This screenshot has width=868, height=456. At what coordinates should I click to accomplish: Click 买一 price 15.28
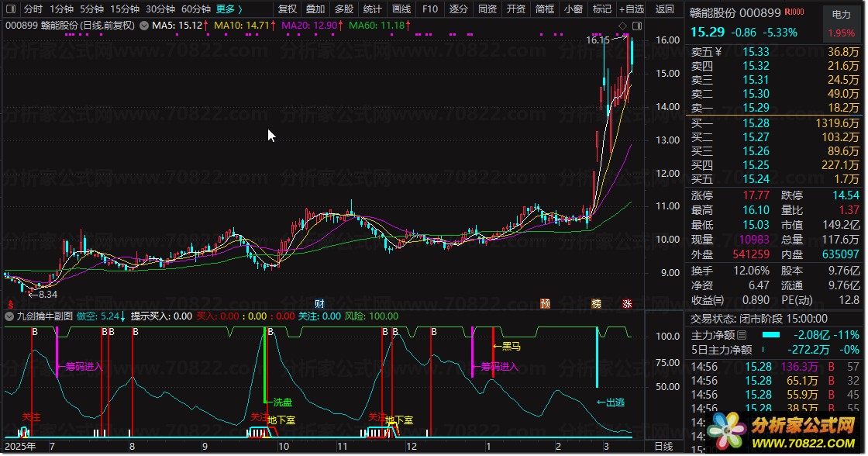click(x=756, y=123)
